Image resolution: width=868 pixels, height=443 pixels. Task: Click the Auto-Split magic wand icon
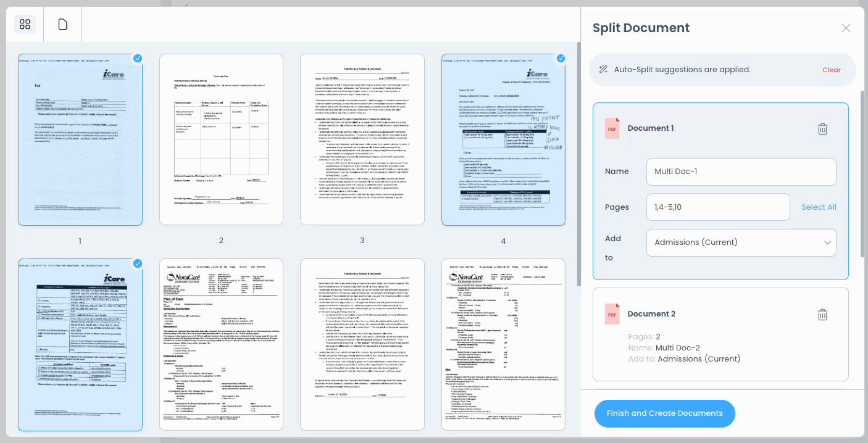click(x=603, y=70)
